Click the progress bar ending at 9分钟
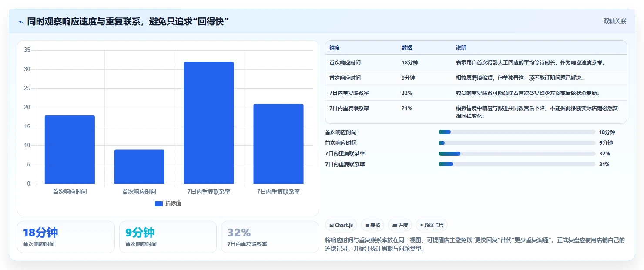The width and height of the screenshot is (644, 270). (517, 143)
